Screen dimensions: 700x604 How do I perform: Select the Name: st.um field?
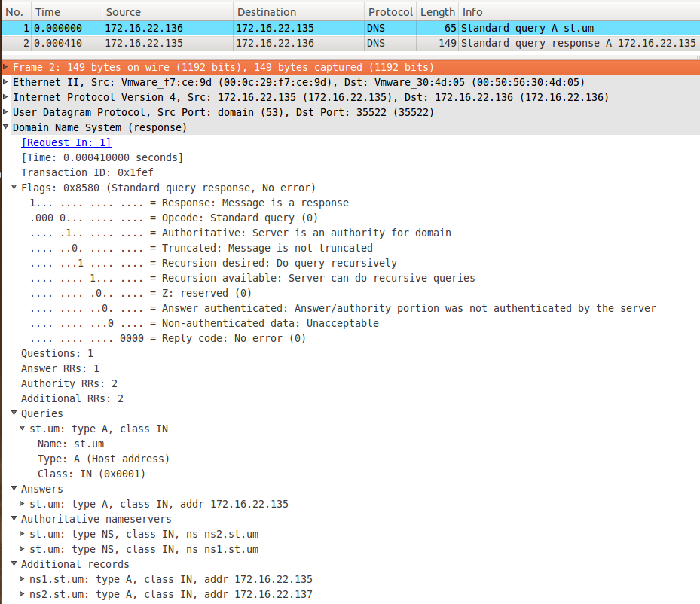tap(71, 444)
